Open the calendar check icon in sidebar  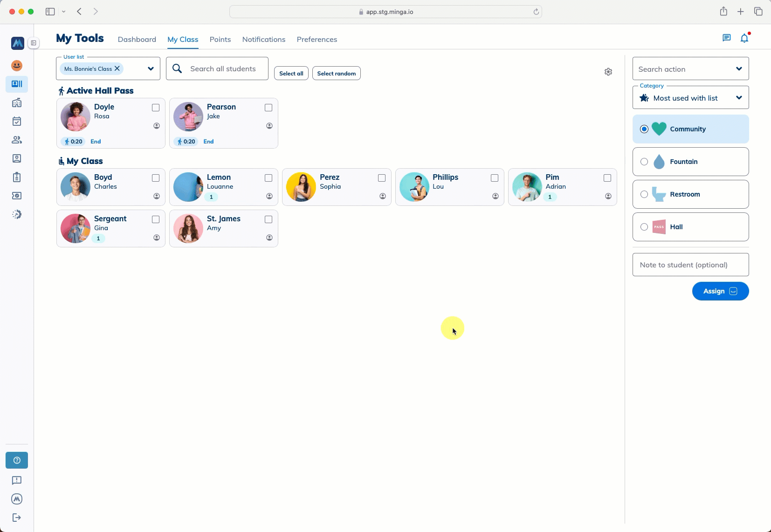pyautogui.click(x=17, y=122)
